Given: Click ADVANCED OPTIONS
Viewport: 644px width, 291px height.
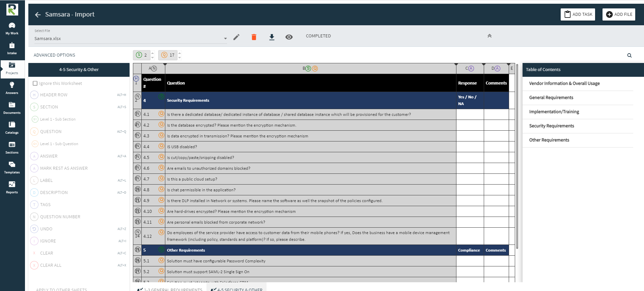Looking at the screenshot, I should 54,55.
